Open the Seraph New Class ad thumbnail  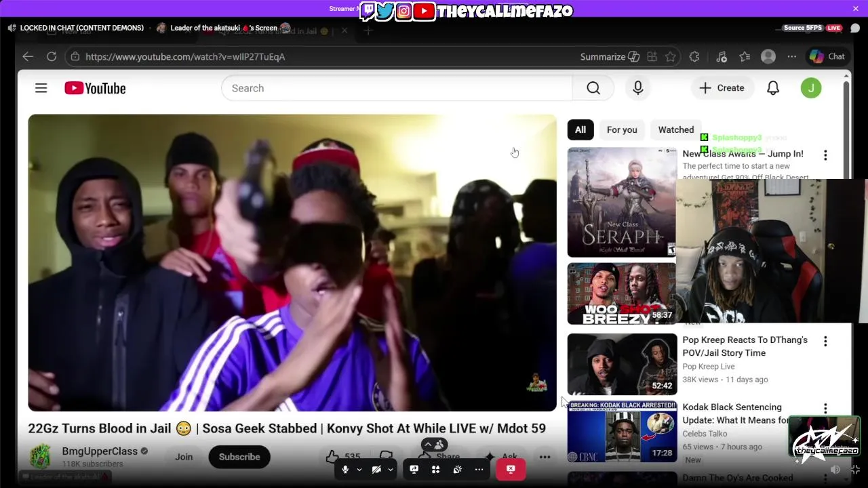click(622, 202)
